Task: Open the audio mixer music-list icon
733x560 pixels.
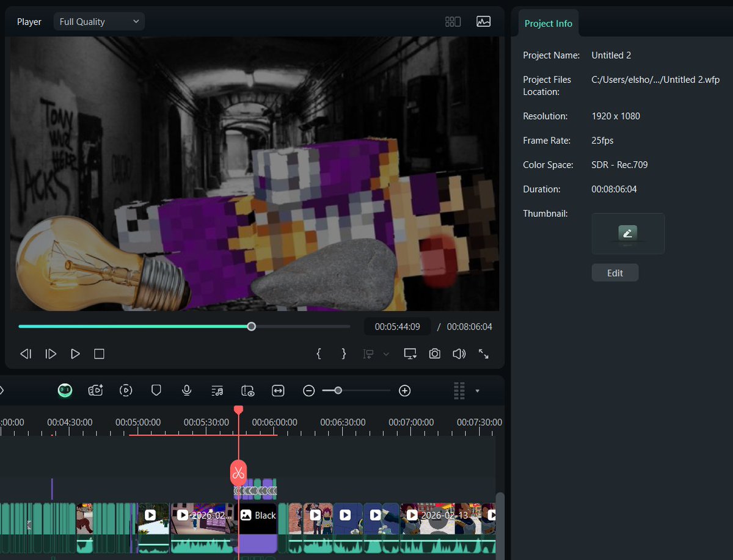Action: point(217,391)
